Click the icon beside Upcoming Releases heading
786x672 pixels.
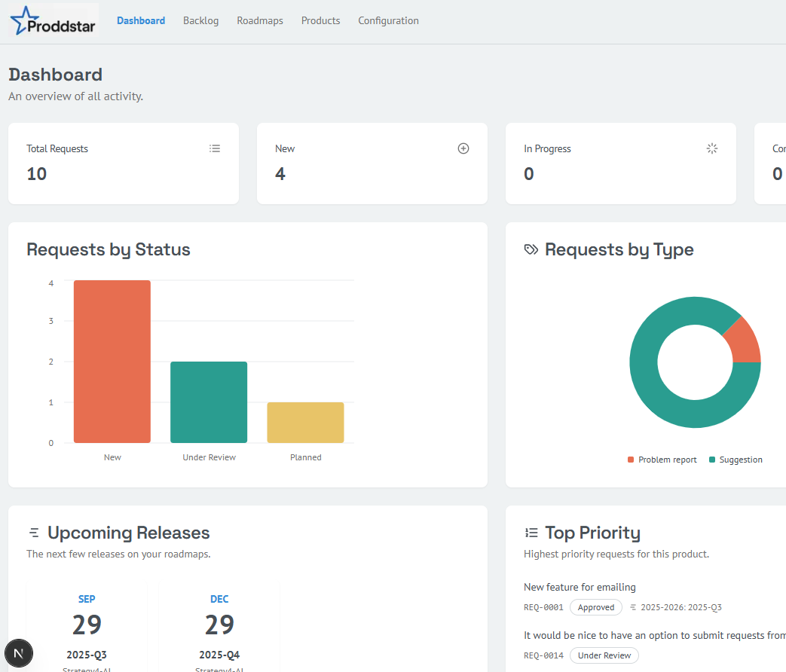(34, 533)
